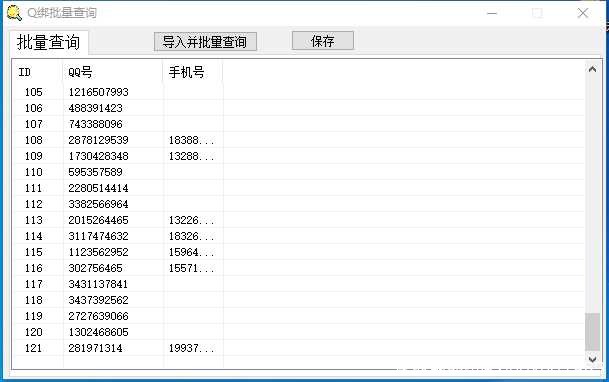Click phone cell 15571...

[191, 268]
